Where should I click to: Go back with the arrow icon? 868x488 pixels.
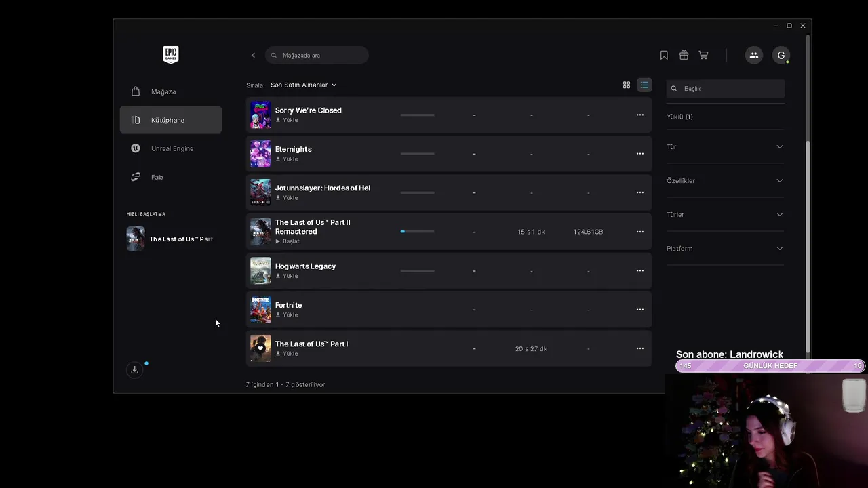pos(253,55)
